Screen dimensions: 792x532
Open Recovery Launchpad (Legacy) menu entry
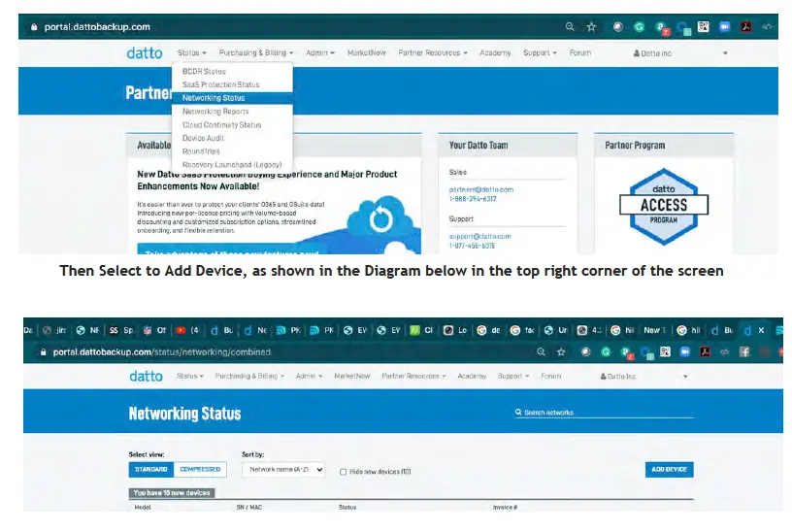(232, 165)
